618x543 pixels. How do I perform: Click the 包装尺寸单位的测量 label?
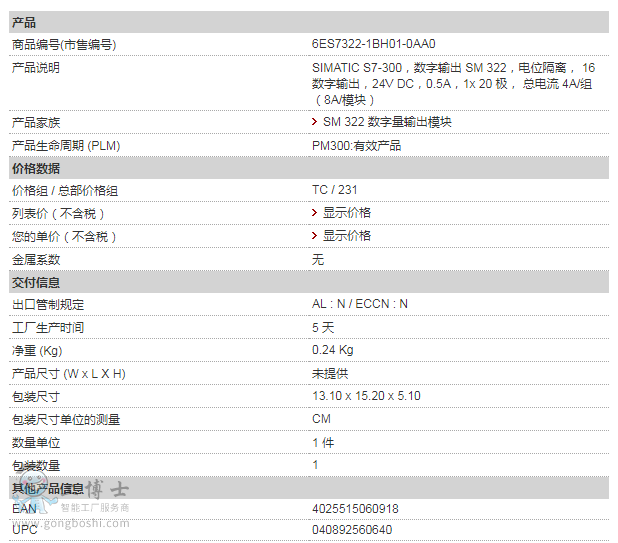pos(66,419)
